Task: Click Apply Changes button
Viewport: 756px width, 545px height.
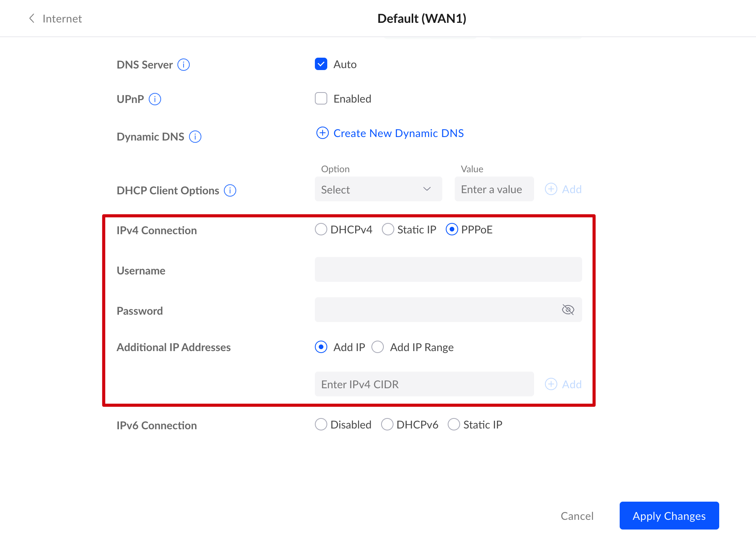Action: click(669, 516)
